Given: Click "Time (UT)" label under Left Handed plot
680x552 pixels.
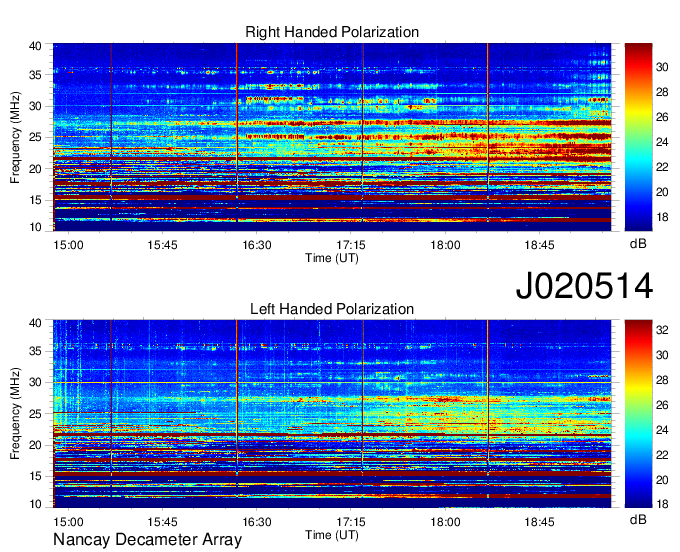Looking at the screenshot, I should (332, 535).
